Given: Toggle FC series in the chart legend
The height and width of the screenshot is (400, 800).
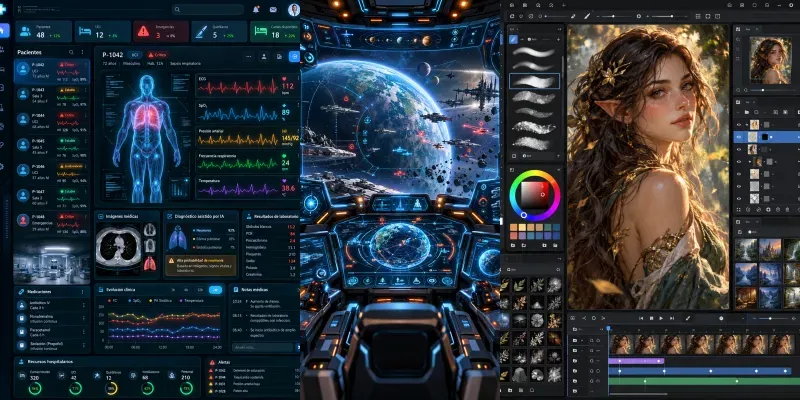Looking at the screenshot, I should pyautogui.click(x=111, y=301).
